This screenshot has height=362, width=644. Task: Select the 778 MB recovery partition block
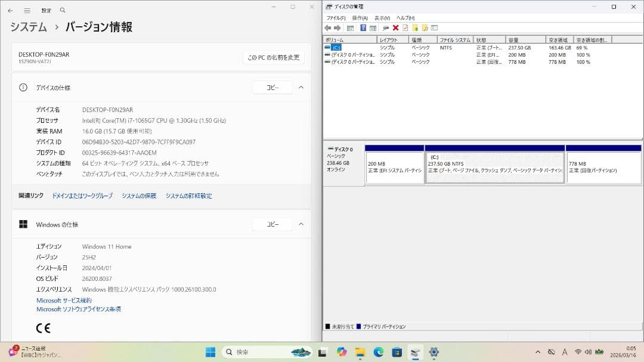click(603, 165)
